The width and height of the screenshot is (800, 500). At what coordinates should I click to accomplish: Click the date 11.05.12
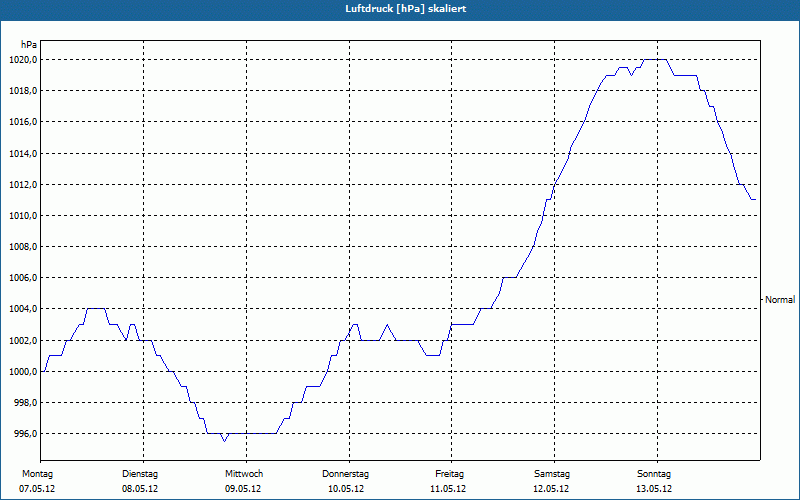coord(448,489)
